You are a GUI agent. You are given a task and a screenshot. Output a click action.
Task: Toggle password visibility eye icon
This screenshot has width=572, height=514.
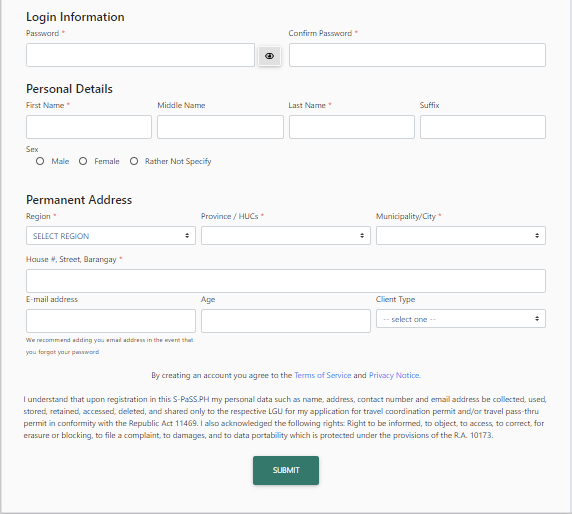click(x=269, y=56)
